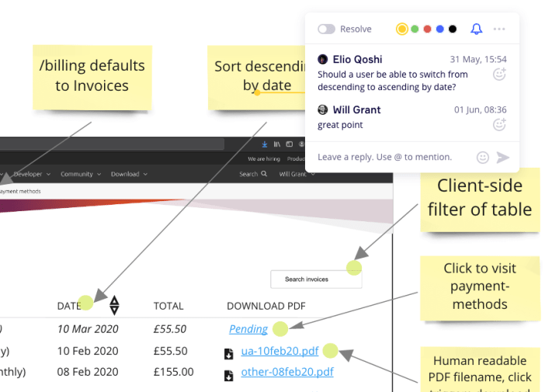Select the black color dot

453,29
